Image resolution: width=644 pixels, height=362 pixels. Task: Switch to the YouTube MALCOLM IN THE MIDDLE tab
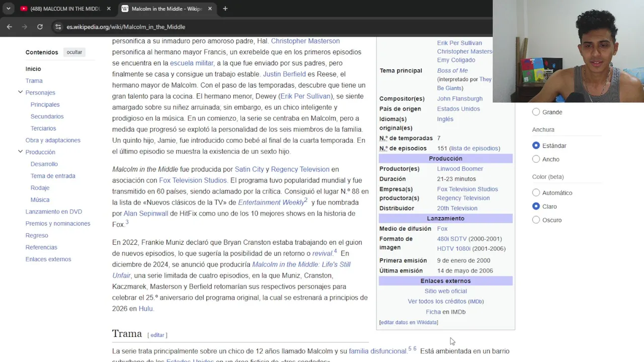(65, 9)
